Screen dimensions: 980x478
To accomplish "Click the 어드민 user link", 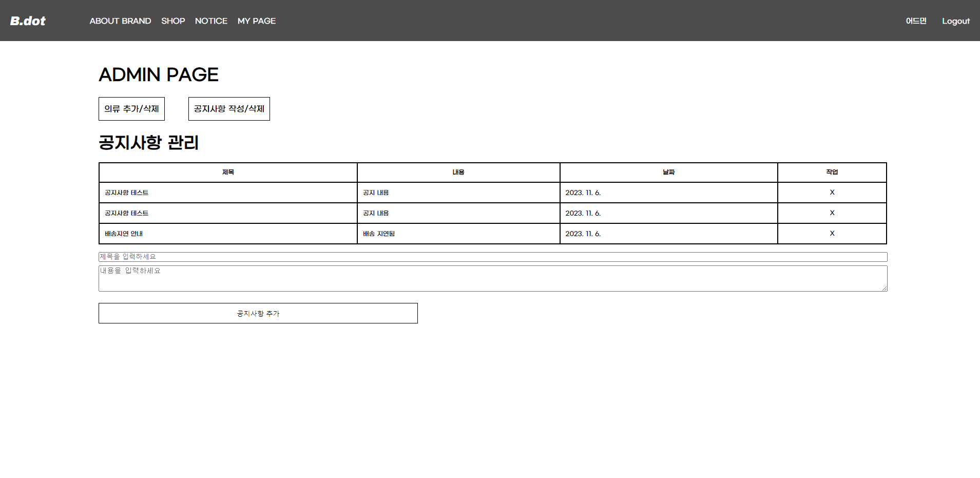I will 916,21.
